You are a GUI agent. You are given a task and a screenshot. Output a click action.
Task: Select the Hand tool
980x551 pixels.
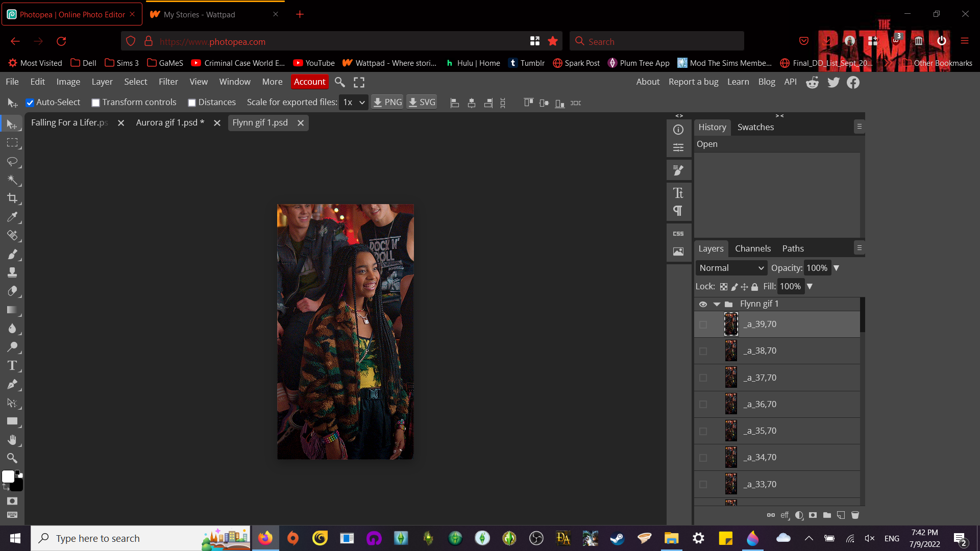coord(12,440)
